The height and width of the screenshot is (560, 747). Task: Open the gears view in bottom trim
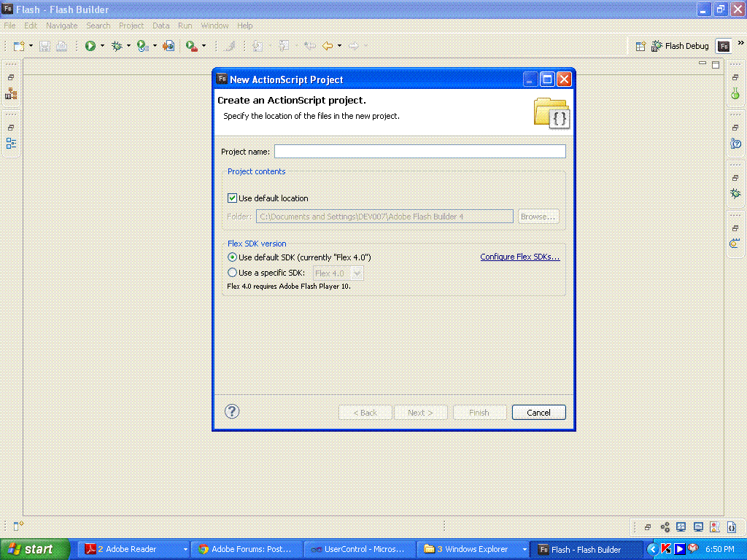click(x=665, y=526)
